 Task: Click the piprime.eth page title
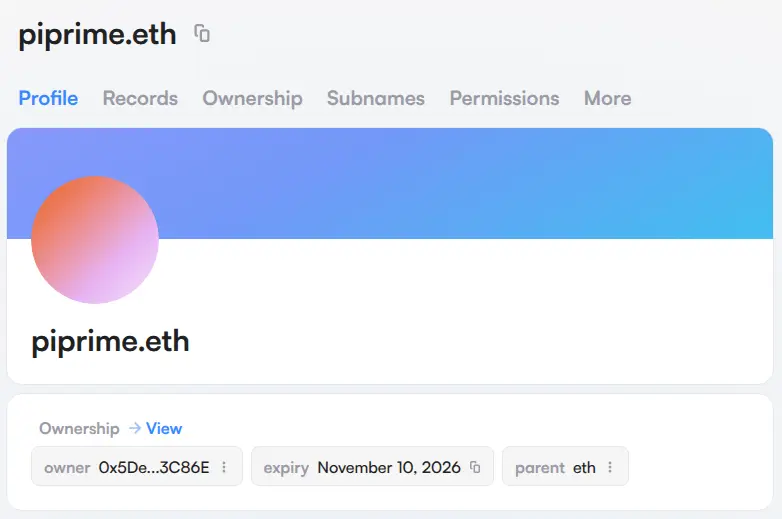[x=97, y=34]
